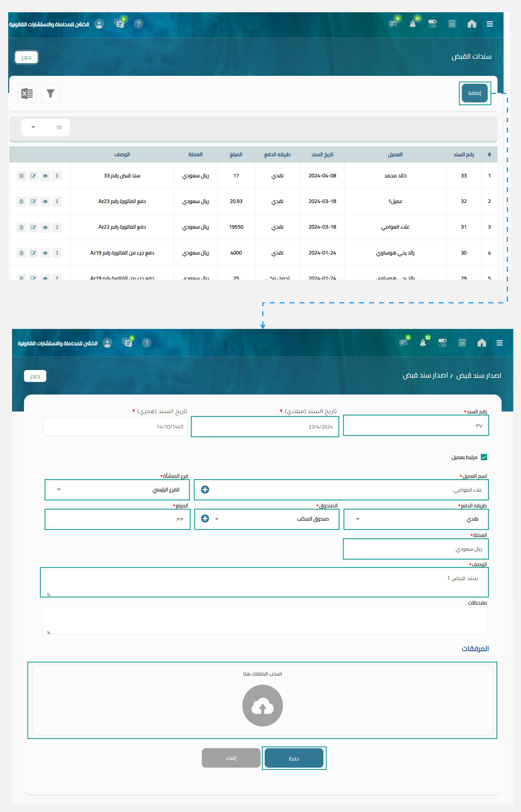521x812 pixels.
Task: Click the ملاحظات notes textarea
Action: pyautogui.click(x=264, y=620)
